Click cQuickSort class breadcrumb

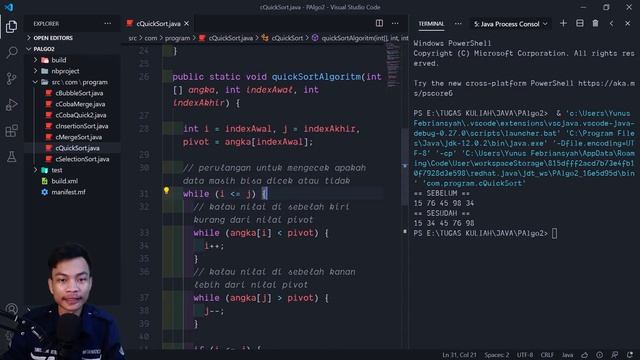point(287,38)
